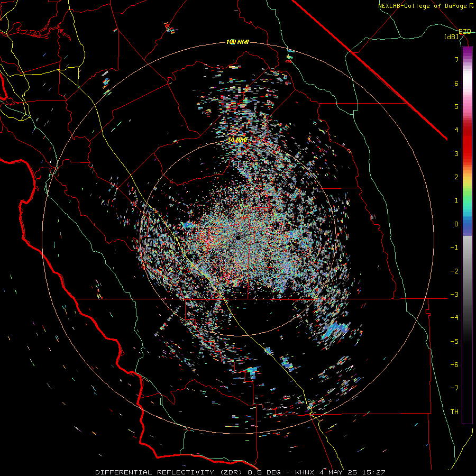
Task: Click the 0 value on the color scale
Action: click(456, 224)
